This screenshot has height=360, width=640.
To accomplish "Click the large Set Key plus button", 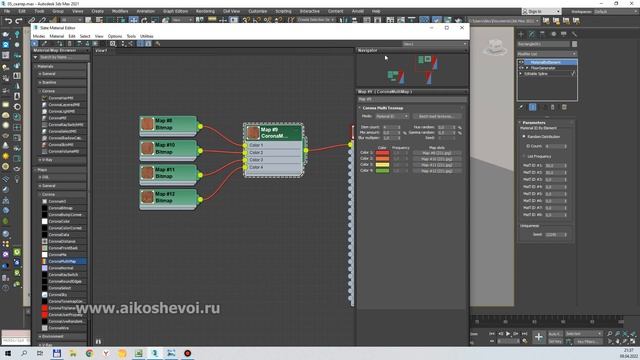I will point(539,337).
